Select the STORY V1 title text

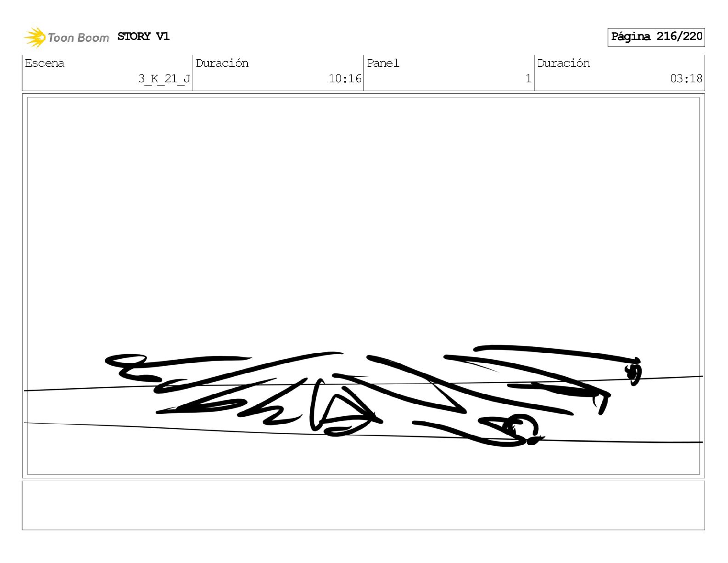tap(143, 36)
